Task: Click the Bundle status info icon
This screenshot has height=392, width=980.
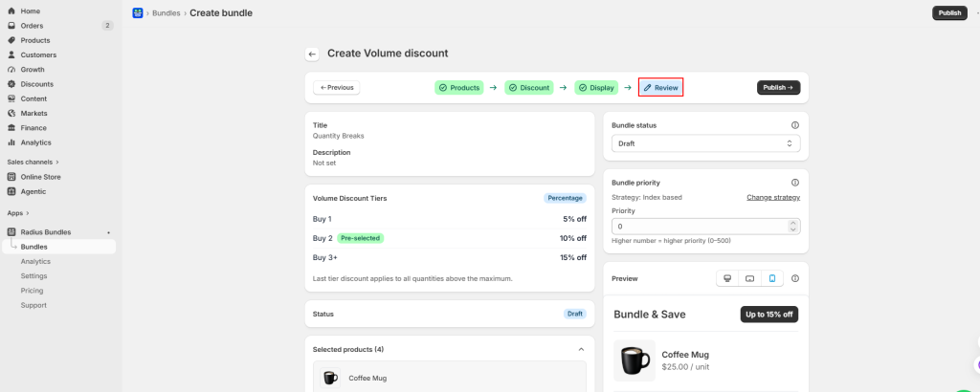Action: [795, 125]
